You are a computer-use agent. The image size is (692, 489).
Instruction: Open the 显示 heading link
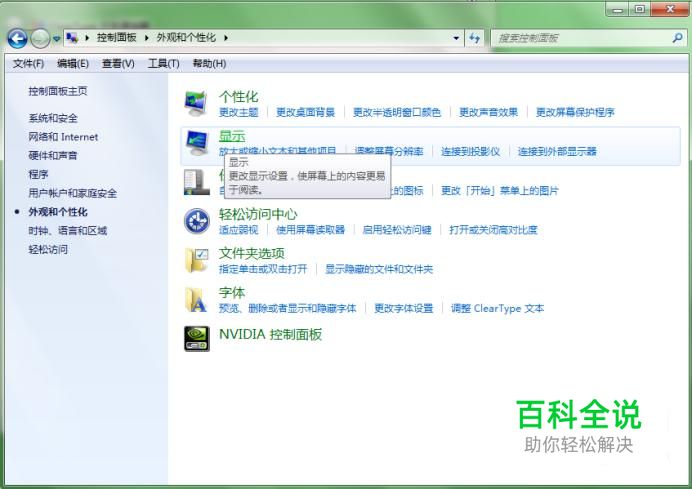(232, 136)
